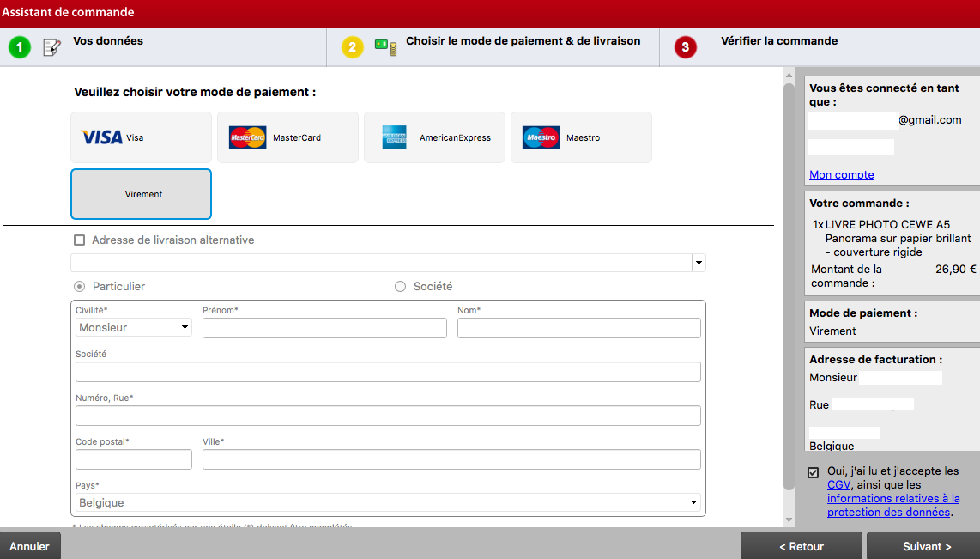Click the Prénom input field
Screen dimensions: 980x559
pyautogui.click(x=324, y=328)
